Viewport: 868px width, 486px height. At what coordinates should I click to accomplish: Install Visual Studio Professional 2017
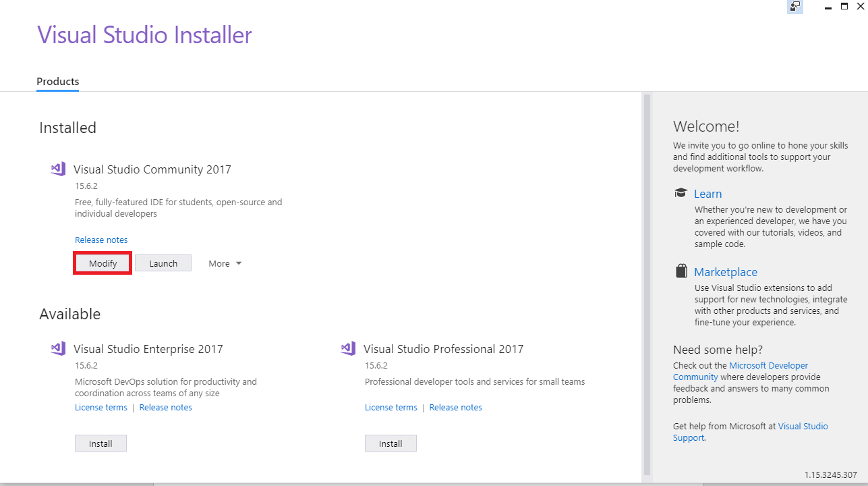[x=390, y=443]
